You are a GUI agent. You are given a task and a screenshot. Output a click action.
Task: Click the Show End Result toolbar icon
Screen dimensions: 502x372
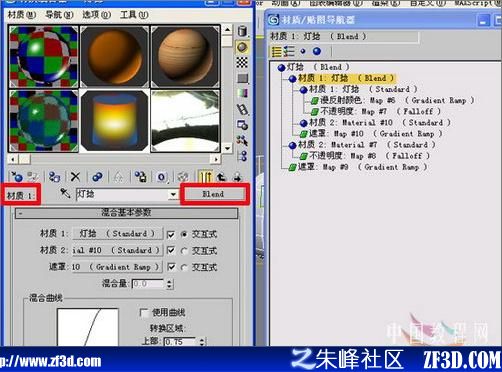[x=206, y=177]
